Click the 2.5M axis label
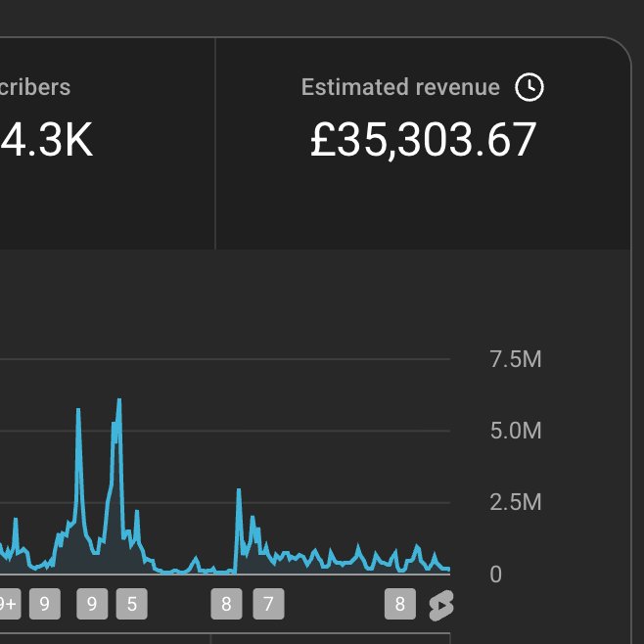The height and width of the screenshot is (644, 644). pyautogui.click(x=516, y=502)
